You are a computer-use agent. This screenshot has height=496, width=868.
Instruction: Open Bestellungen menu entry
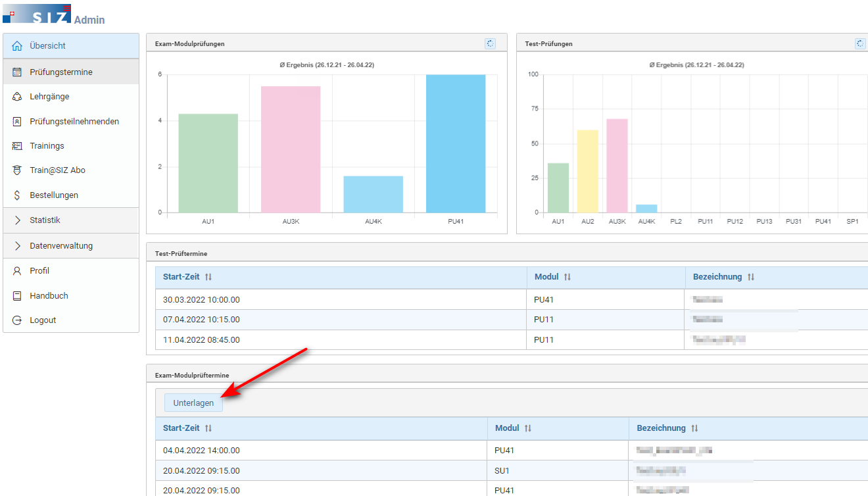pos(71,195)
